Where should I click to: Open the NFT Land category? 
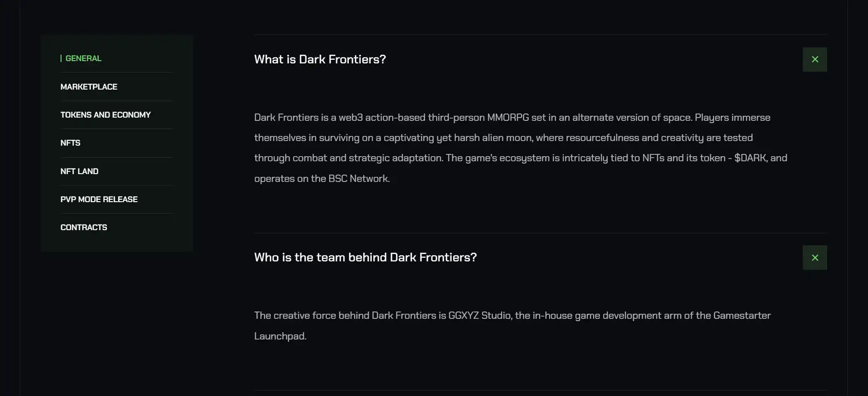(x=79, y=171)
